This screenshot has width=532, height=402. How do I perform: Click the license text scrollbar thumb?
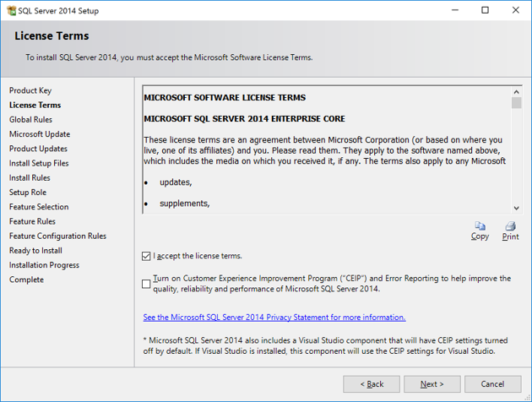517,103
